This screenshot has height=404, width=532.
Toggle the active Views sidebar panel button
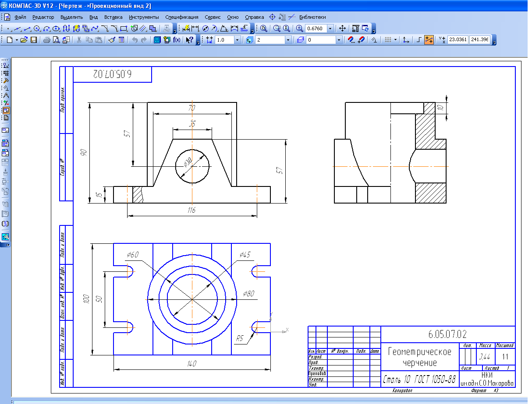[x=7, y=110]
